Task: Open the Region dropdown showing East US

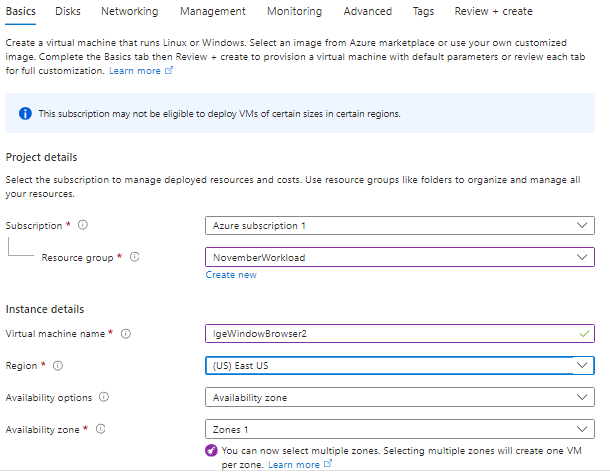Action: [399, 366]
